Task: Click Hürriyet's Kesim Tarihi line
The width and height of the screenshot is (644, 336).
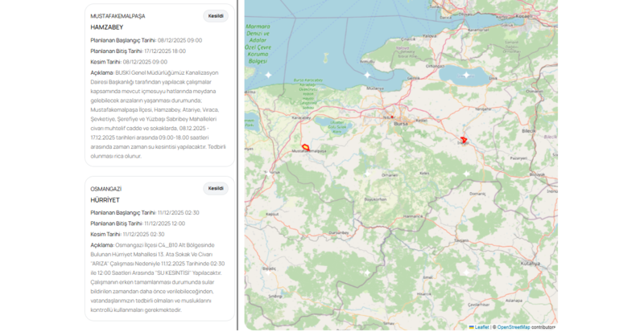Action: 127,234
